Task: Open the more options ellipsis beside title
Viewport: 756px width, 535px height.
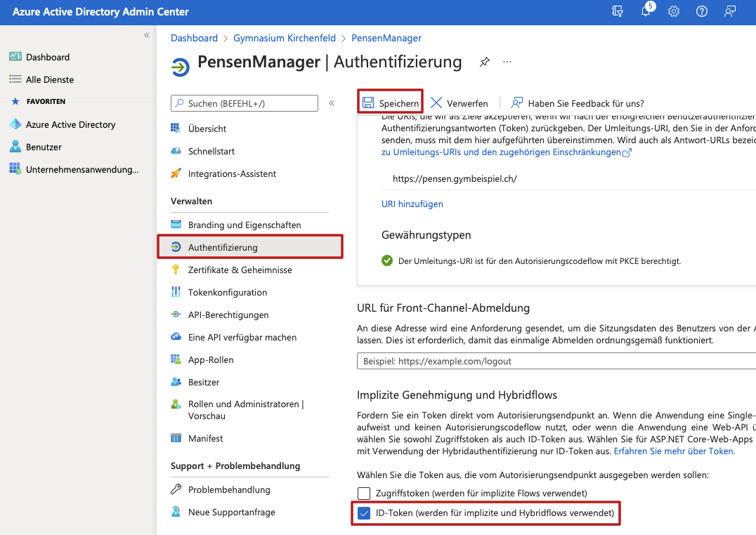Action: pyautogui.click(x=507, y=62)
